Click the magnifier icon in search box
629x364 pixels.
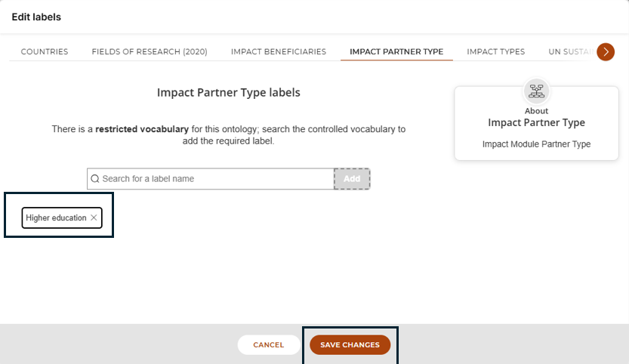[95, 178]
